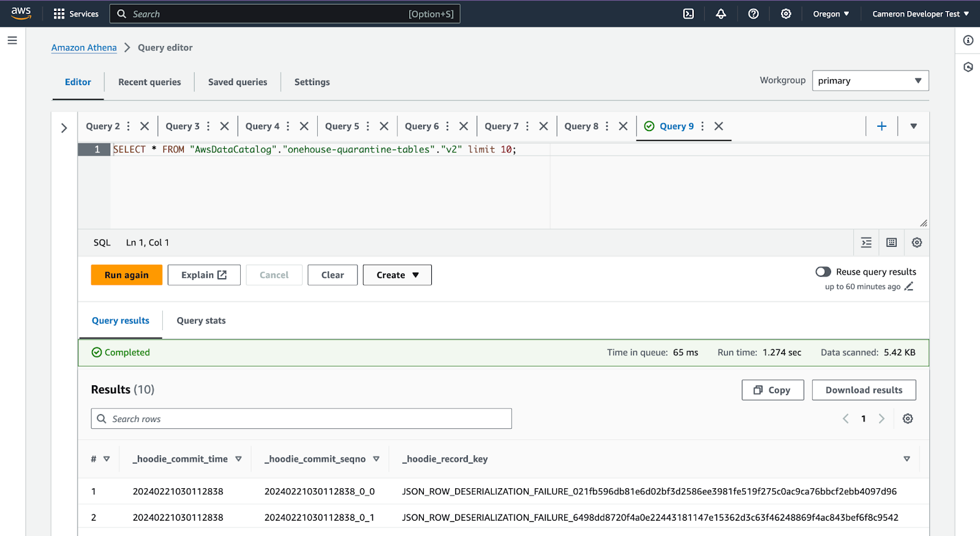Screen dimensions: 980x536
Task: Switch to Query stats tab
Action: (x=201, y=320)
